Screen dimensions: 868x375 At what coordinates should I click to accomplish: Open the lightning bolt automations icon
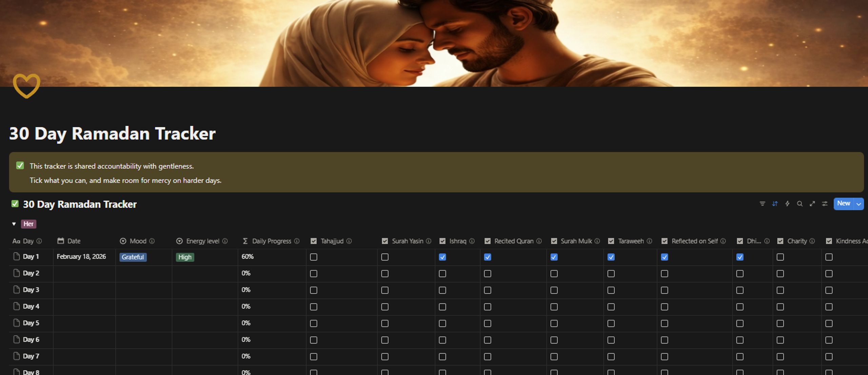click(787, 204)
